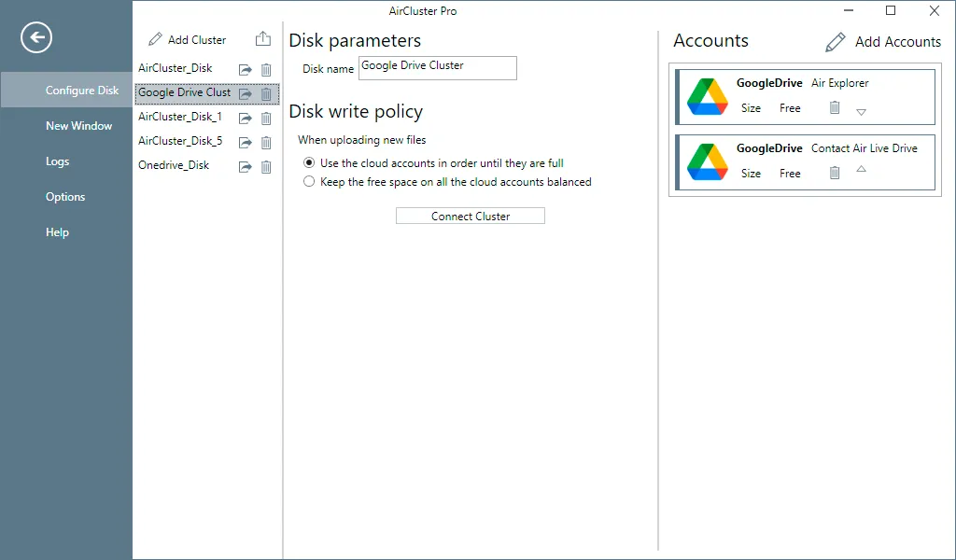Delete AirCluster_Disk_5 using its trash icon
Screen dimensions: 956x560
tap(266, 143)
